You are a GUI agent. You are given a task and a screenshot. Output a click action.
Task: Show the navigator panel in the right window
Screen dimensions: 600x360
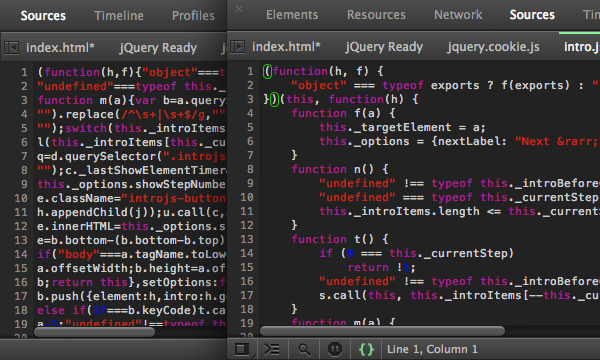238,47
